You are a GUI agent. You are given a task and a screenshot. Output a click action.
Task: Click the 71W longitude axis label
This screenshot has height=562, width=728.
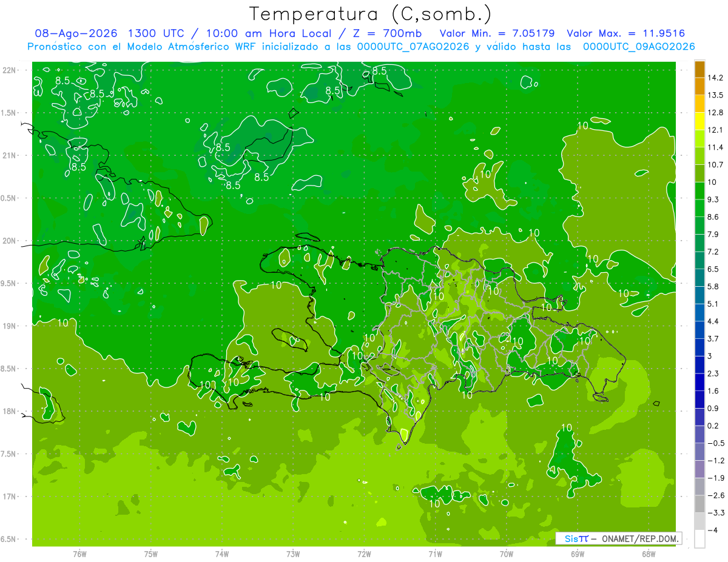435,554
